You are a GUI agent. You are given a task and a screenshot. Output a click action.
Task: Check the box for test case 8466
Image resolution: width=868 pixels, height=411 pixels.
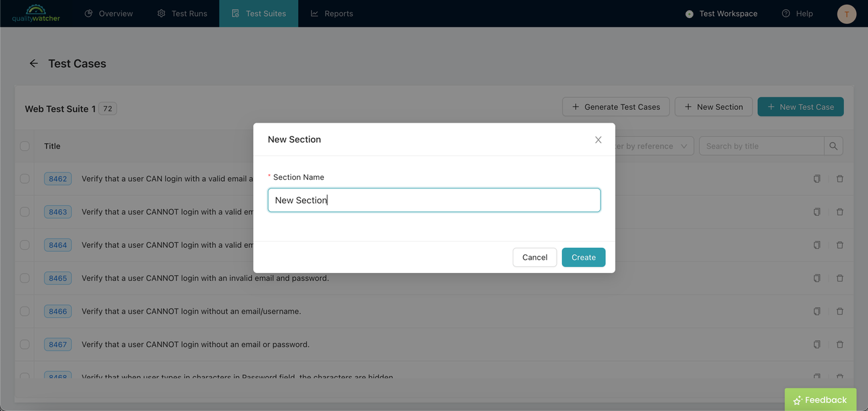[x=25, y=311]
